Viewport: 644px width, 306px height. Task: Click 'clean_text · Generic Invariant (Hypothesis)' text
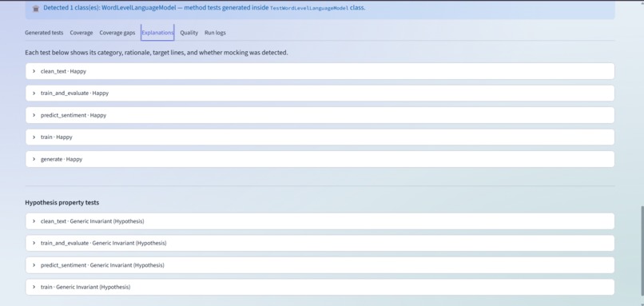[x=92, y=221]
